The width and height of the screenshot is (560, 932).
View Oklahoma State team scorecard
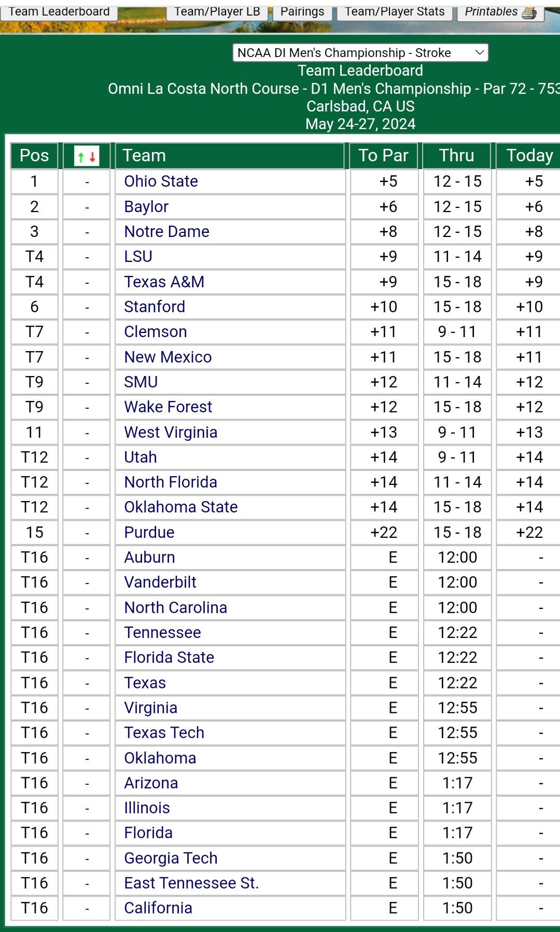pos(181,507)
